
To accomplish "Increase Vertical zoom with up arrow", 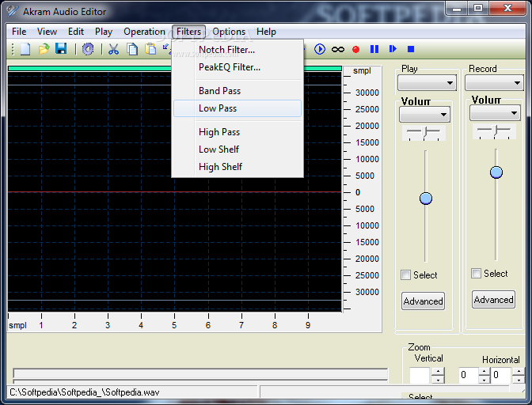I will point(438,371).
